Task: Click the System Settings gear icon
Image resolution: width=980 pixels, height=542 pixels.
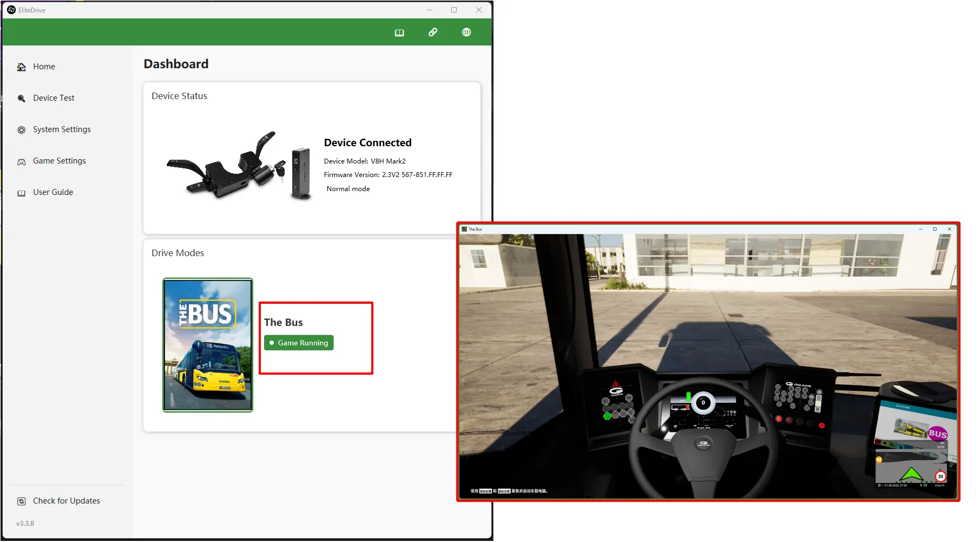Action: point(22,130)
